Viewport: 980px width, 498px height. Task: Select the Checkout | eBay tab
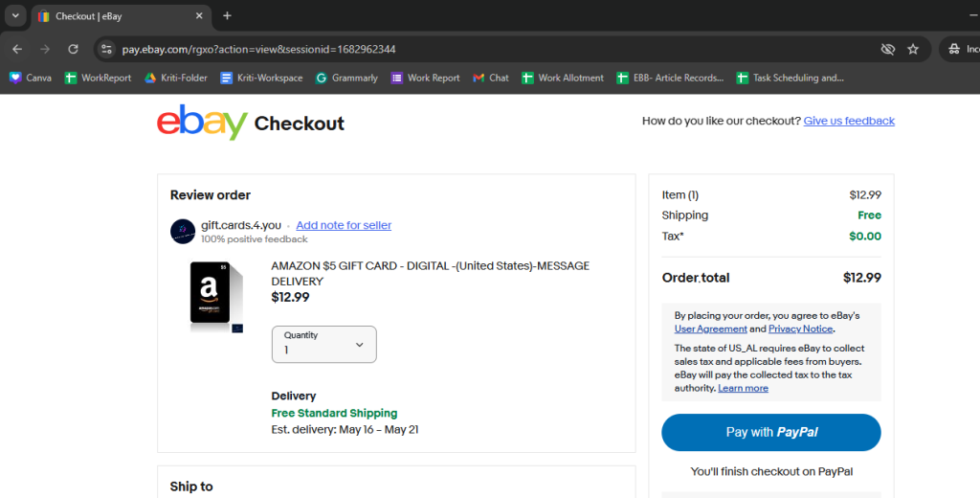point(122,16)
